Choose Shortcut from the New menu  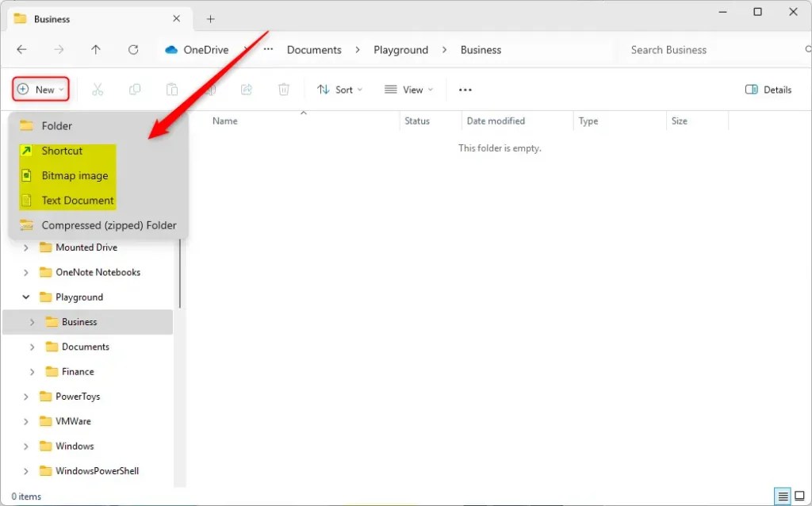[98, 151]
